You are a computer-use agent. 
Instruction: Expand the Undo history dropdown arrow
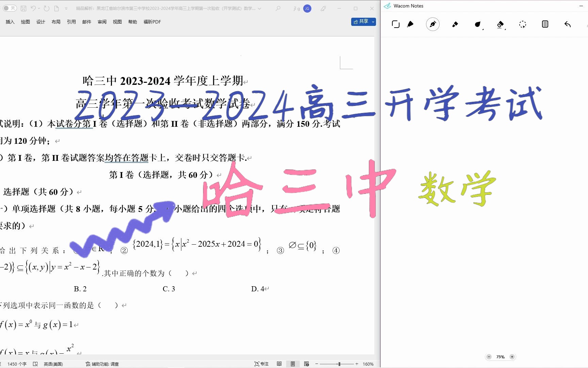[x=39, y=9]
